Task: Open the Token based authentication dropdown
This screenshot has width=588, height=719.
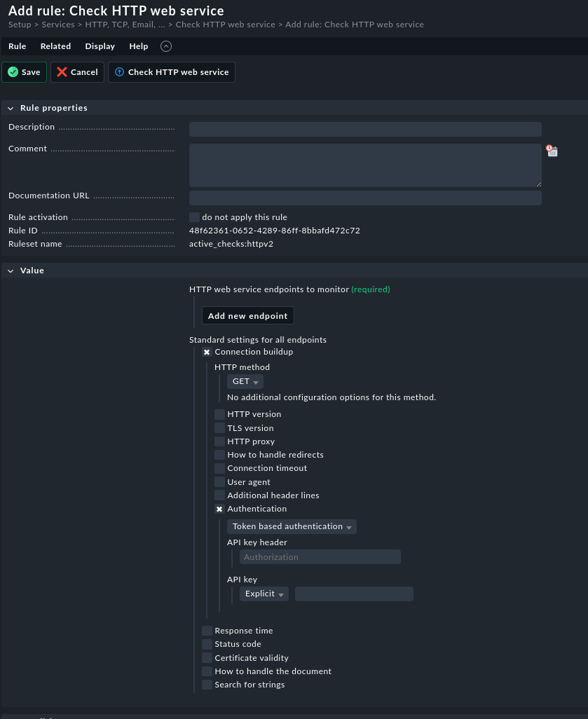Action: click(x=292, y=527)
